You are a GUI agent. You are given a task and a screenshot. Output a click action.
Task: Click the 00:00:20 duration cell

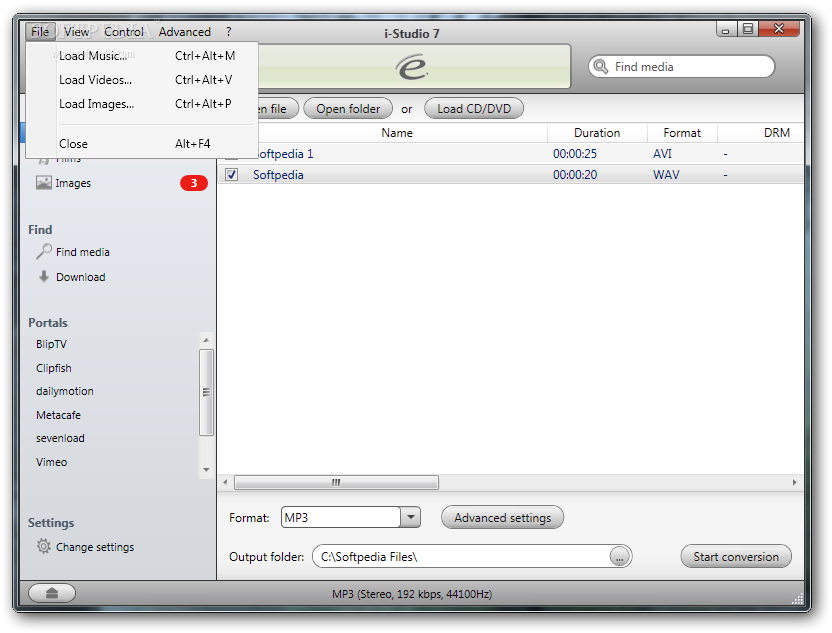tap(575, 175)
